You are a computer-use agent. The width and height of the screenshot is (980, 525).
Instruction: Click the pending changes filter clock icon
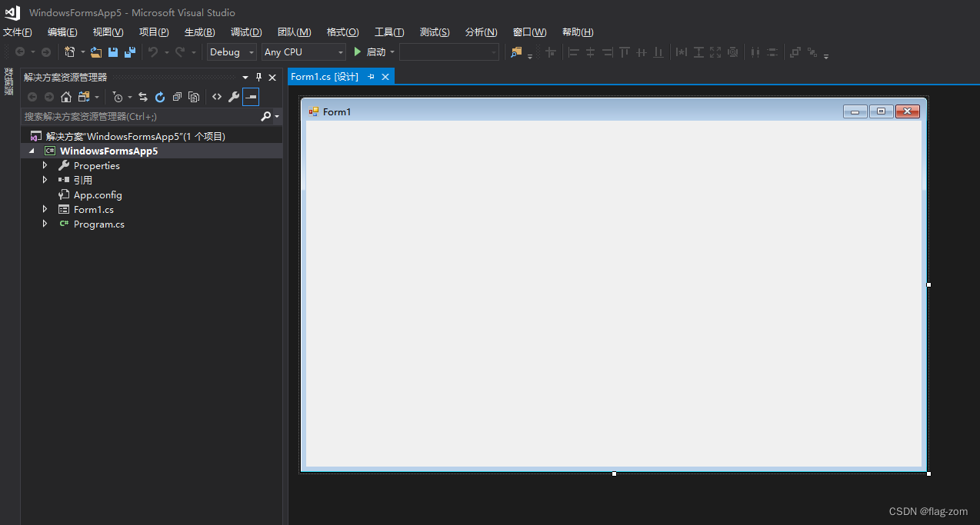click(x=118, y=97)
